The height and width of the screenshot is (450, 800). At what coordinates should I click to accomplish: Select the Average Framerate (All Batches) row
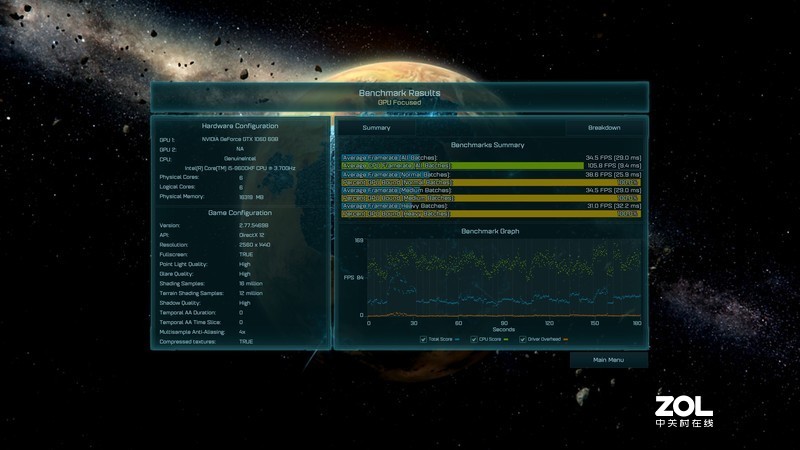coord(490,158)
